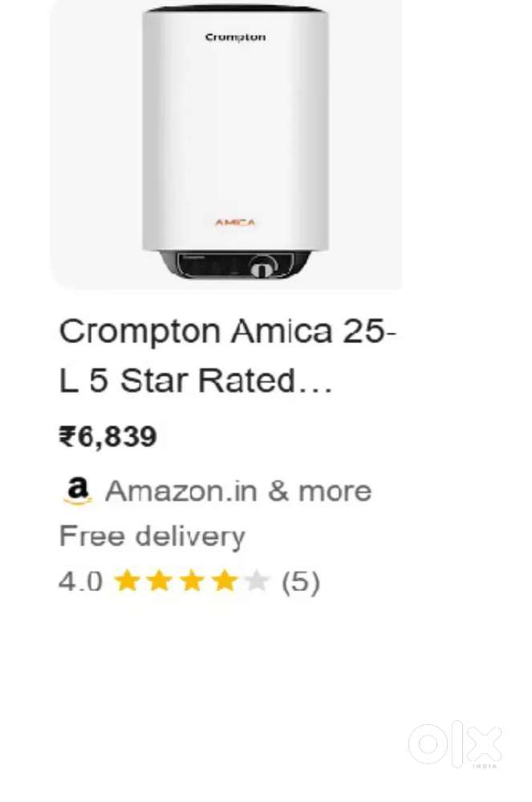Image resolution: width=532 pixels, height=802 pixels.
Task: Click the Free delivery label
Action: click(x=151, y=535)
